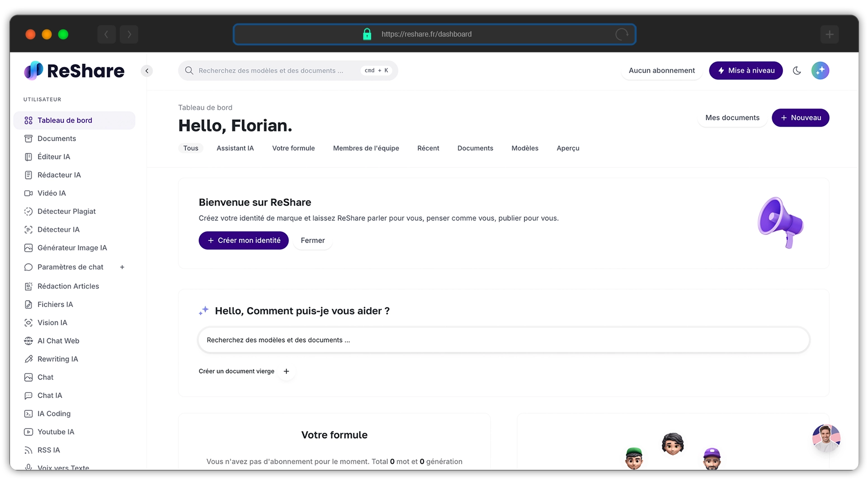Click the Votre formule card heading

tap(335, 435)
